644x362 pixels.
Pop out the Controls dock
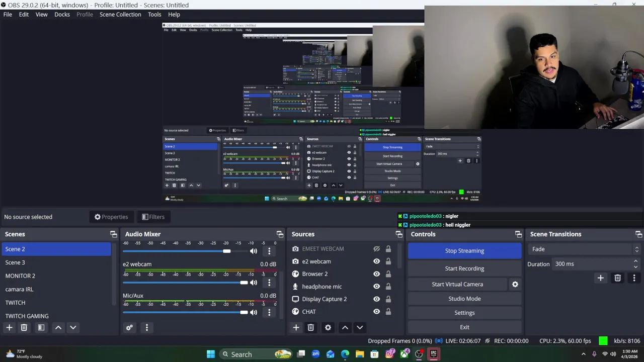[x=518, y=234]
